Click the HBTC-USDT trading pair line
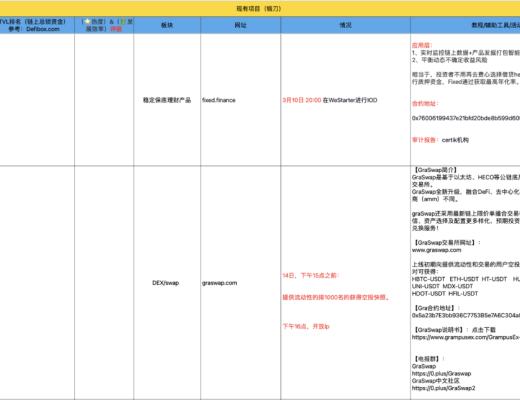 (x=466, y=279)
